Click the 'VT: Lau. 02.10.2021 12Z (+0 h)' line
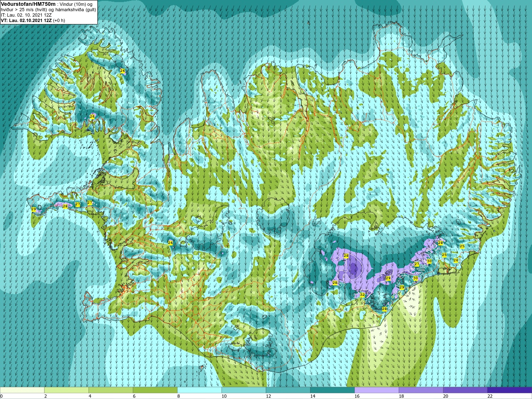Viewport: 532px width, 399px height. (x=33, y=20)
